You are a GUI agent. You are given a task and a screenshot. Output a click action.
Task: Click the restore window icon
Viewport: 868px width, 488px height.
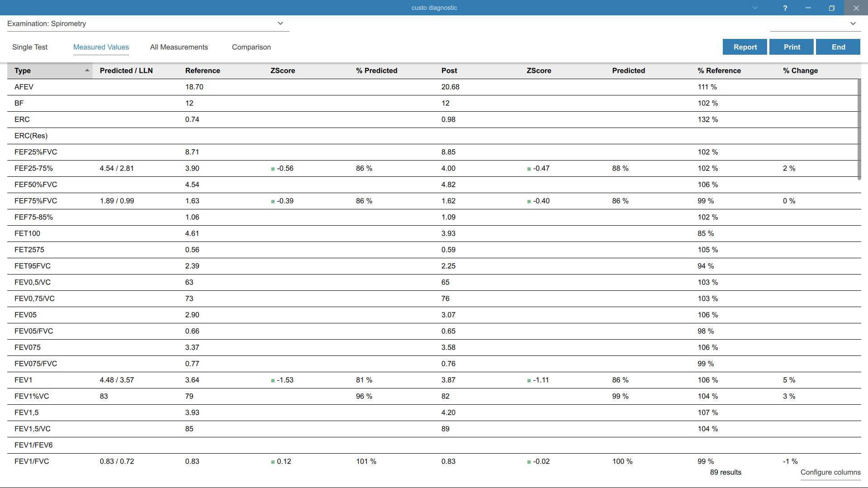click(831, 8)
